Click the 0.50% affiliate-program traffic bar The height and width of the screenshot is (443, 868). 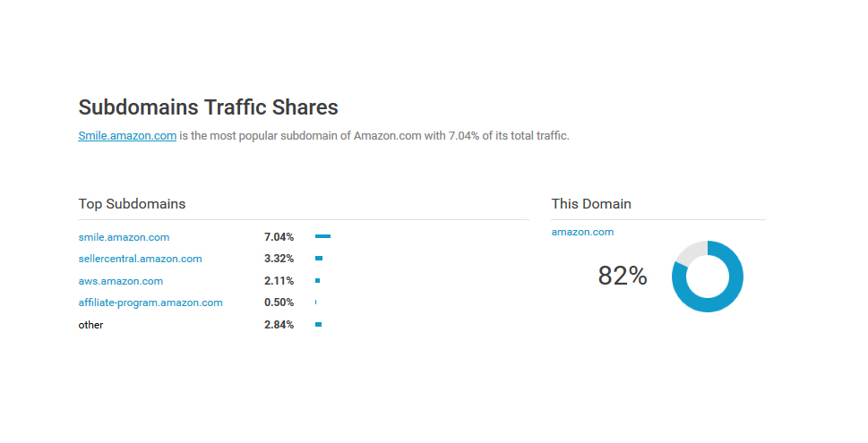pos(315,302)
